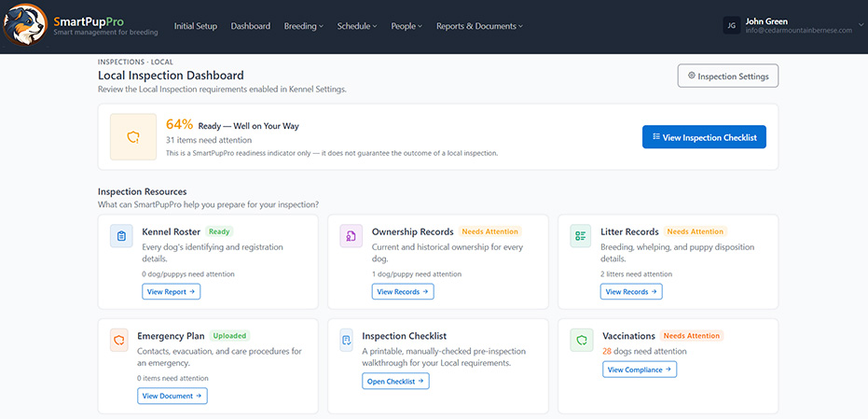The height and width of the screenshot is (419, 868).
Task: Click the info@cedarmountainbernese.com email text
Action: [x=799, y=31]
